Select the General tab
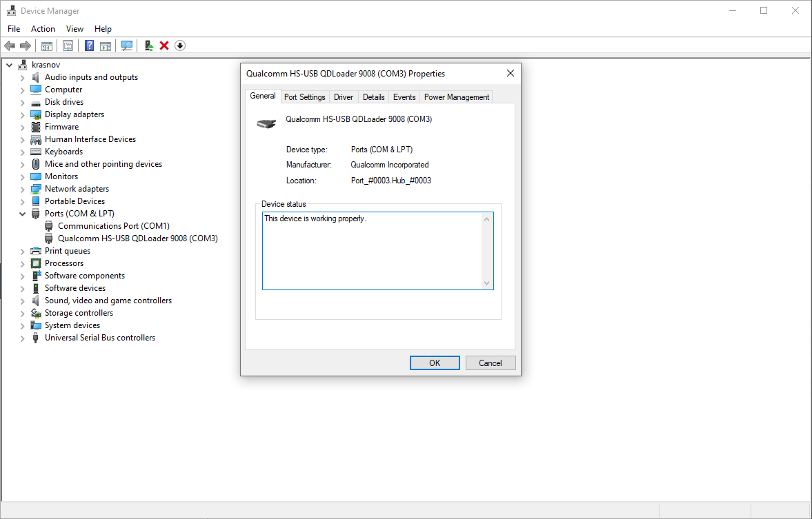812x519 pixels. coord(263,96)
